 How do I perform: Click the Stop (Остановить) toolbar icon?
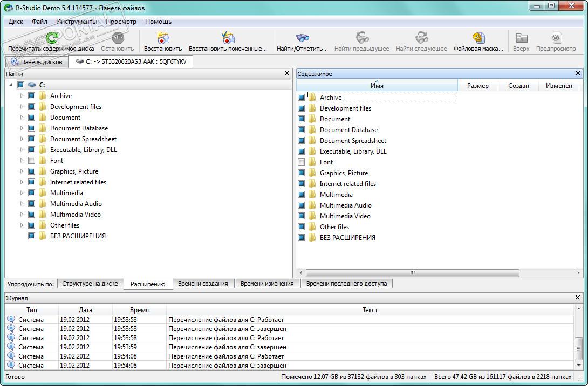pyautogui.click(x=118, y=38)
